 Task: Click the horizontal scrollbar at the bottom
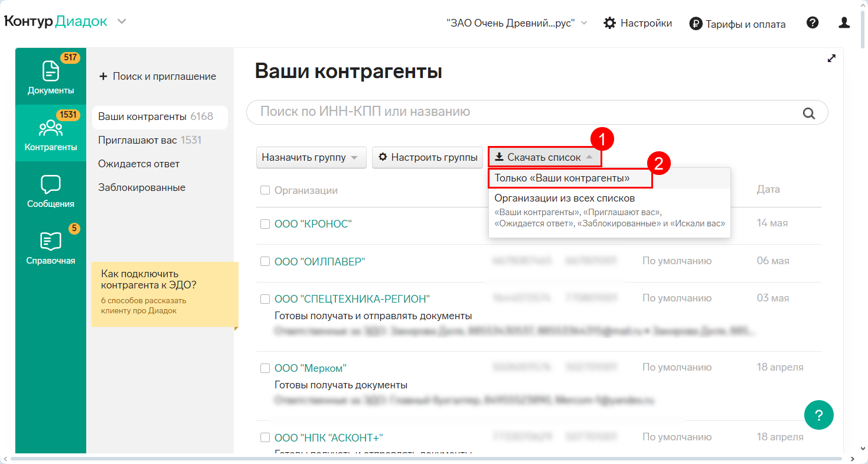pyautogui.click(x=425, y=458)
